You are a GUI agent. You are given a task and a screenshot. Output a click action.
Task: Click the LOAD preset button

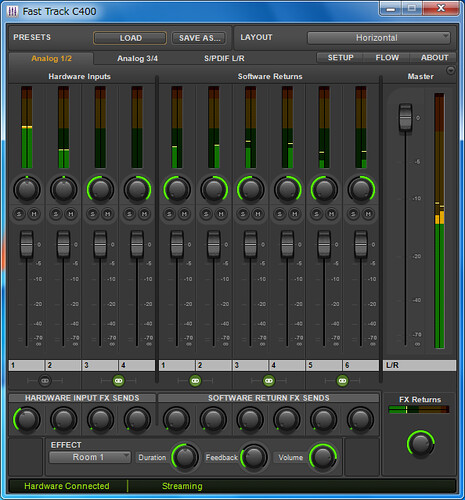[130, 38]
